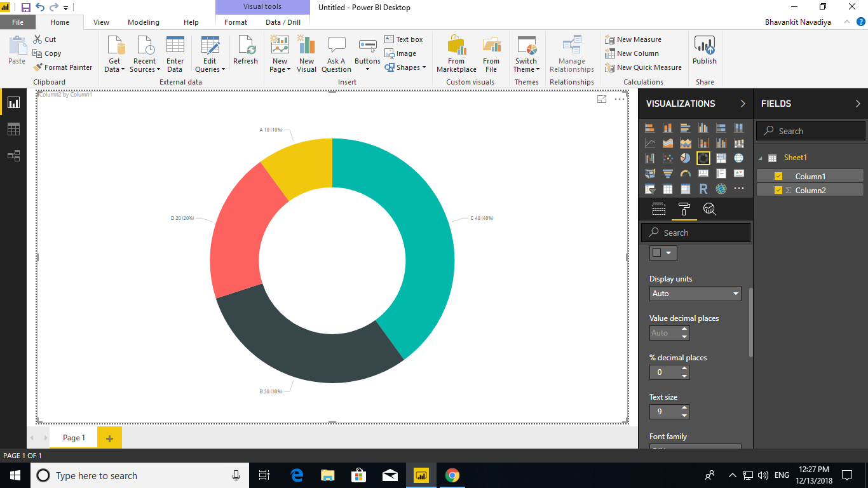Open the File menu tab

[x=18, y=22]
